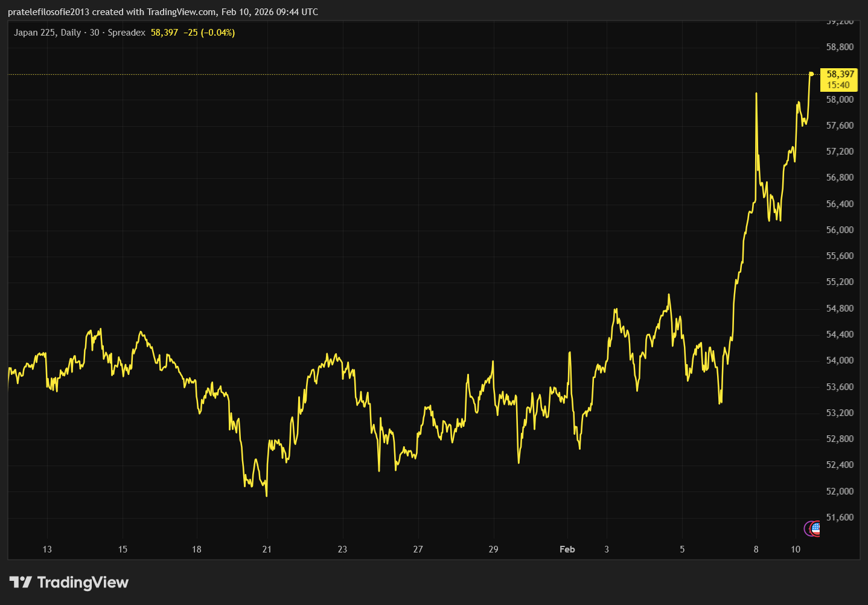
Task: Click the 51,600 price axis label
Action: click(x=840, y=517)
